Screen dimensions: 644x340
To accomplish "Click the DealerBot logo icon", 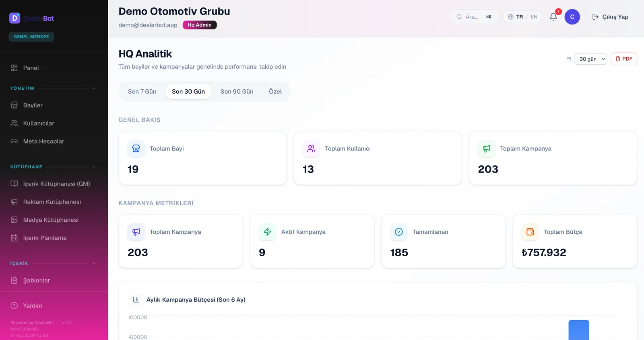I will coord(15,18).
